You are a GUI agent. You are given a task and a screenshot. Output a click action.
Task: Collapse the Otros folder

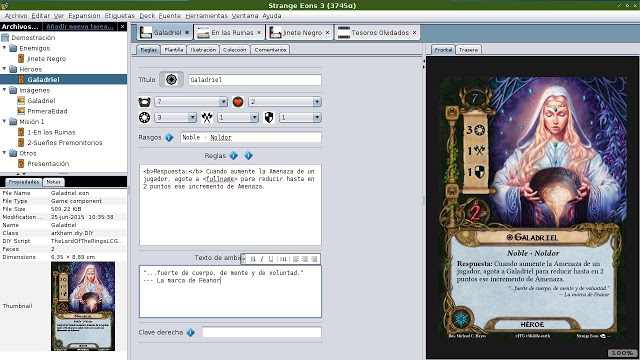pos(4,153)
